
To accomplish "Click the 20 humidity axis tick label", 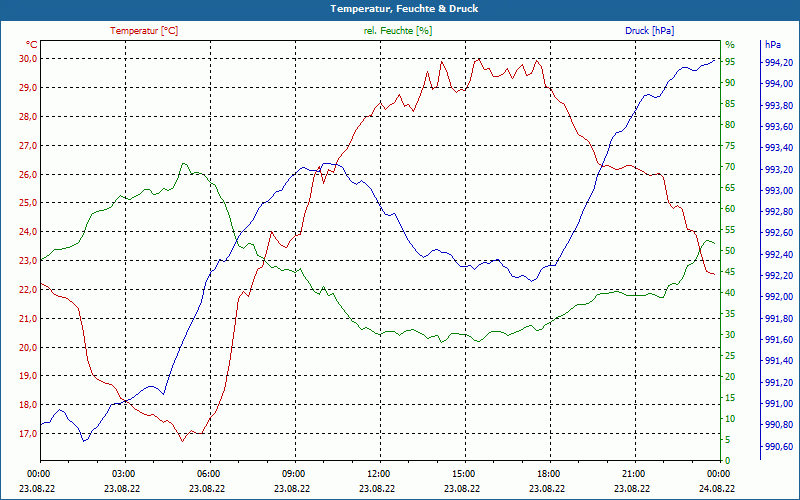I will [730, 377].
